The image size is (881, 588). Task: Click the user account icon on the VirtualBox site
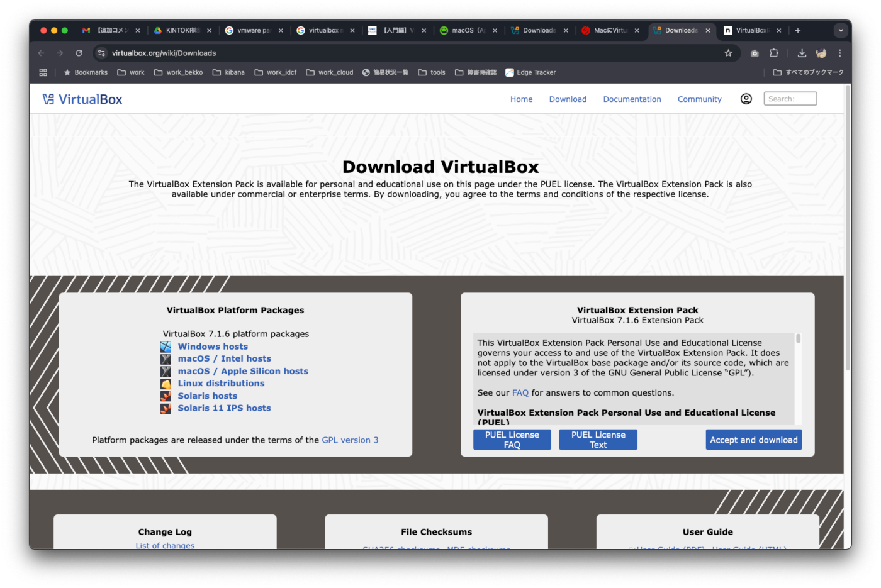[746, 99]
